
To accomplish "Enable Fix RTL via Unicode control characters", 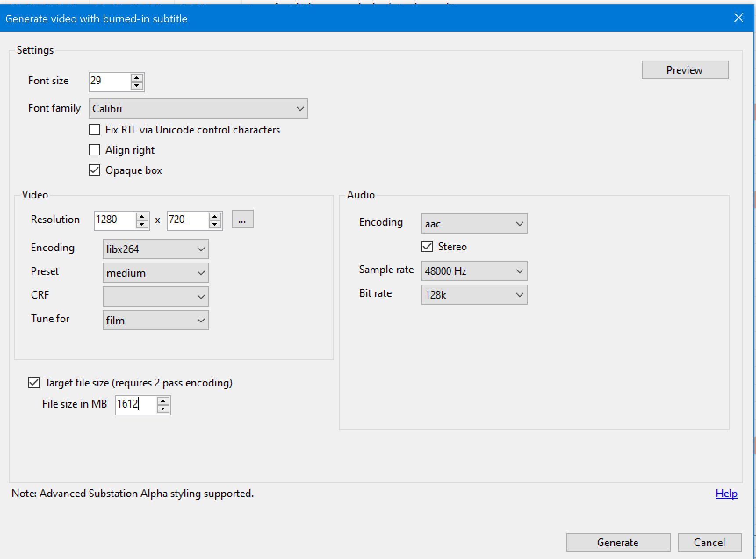I will 94,130.
